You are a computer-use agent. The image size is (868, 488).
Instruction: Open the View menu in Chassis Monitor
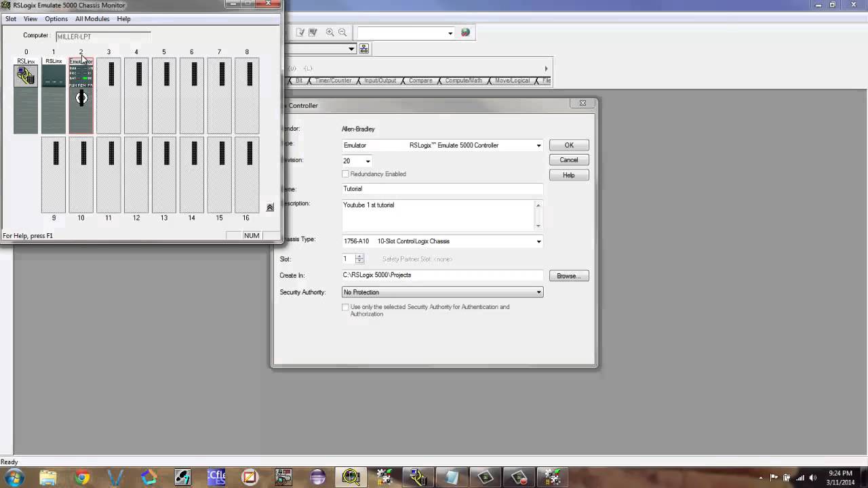click(x=31, y=19)
